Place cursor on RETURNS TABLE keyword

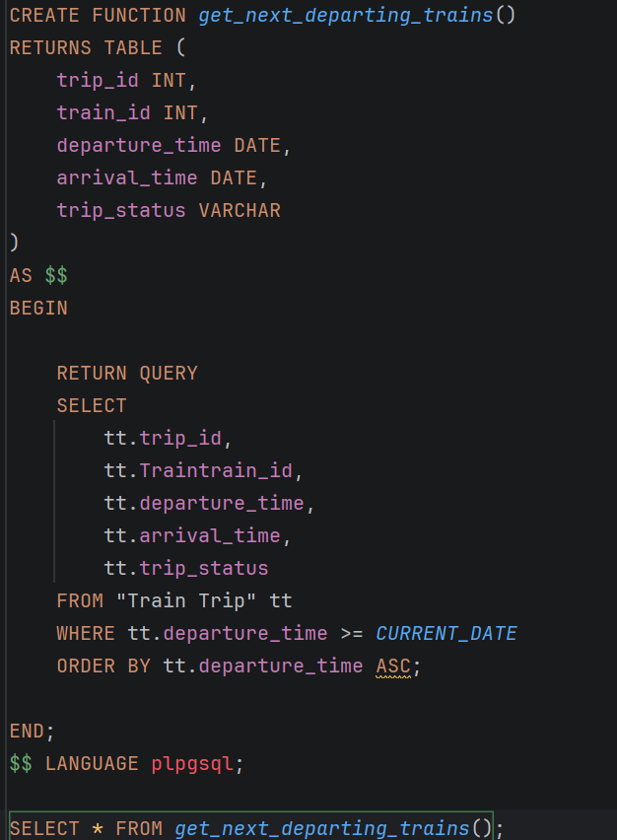coord(86,47)
